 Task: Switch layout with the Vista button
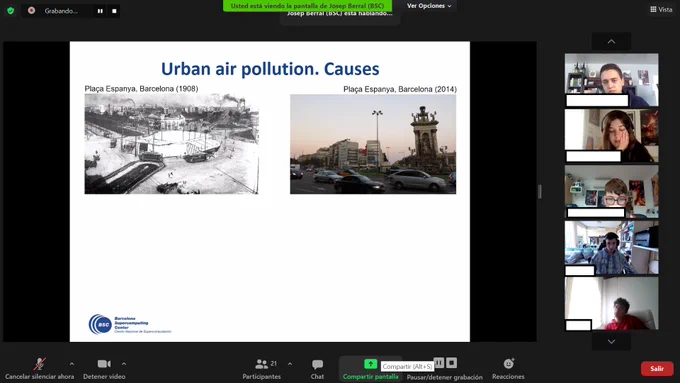tap(661, 9)
